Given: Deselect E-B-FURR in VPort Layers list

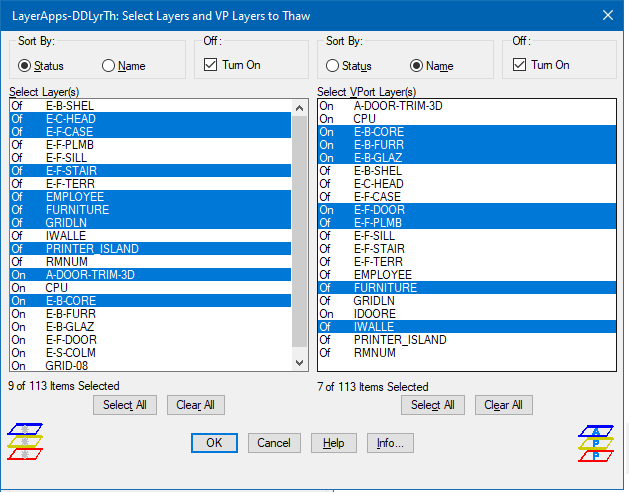Looking at the screenshot, I should click(467, 145).
